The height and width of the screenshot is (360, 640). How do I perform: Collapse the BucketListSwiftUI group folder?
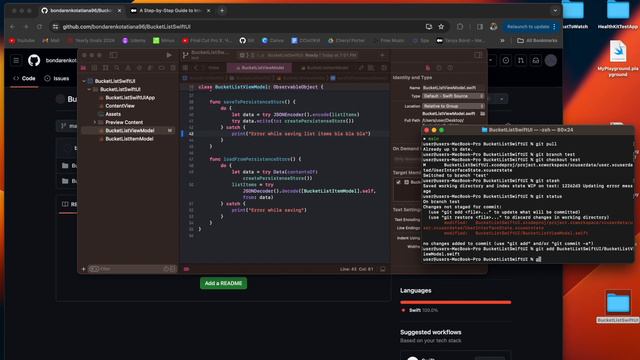89,89
